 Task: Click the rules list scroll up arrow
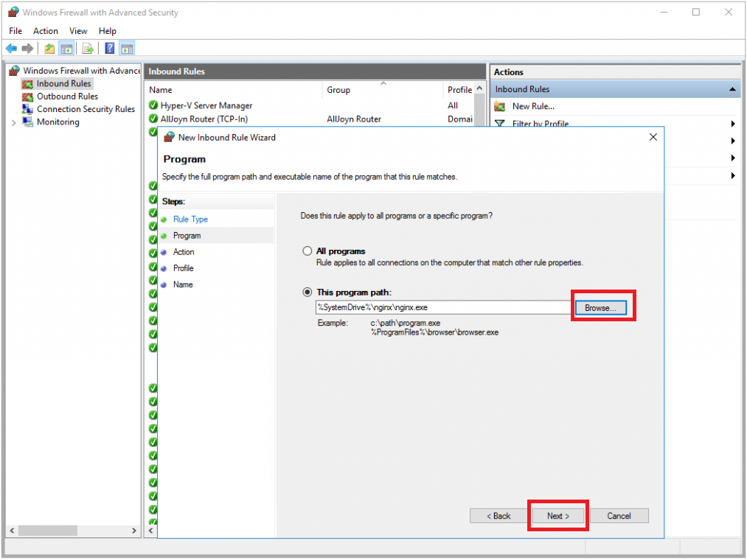pyautogui.click(x=480, y=88)
